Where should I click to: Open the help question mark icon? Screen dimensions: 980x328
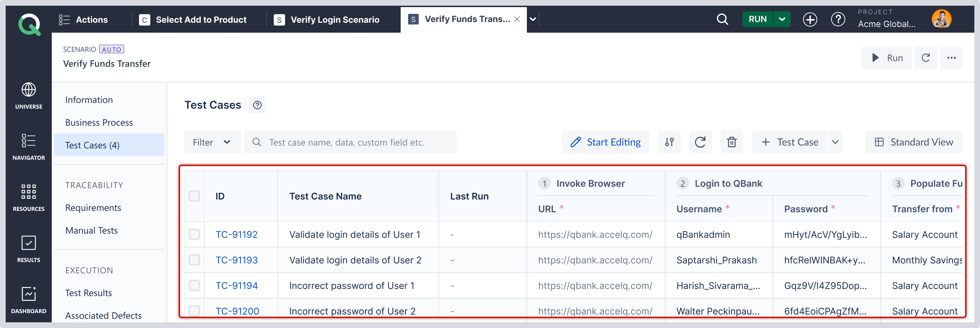838,19
